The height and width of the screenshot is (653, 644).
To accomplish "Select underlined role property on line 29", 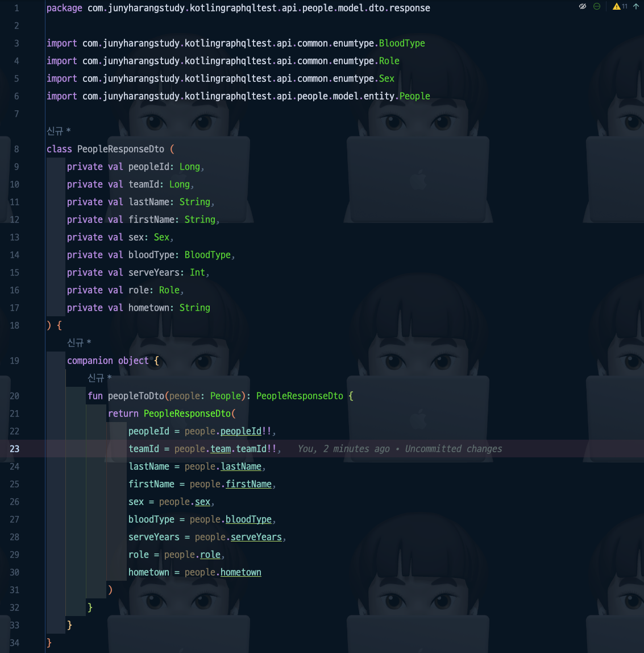I will [210, 555].
